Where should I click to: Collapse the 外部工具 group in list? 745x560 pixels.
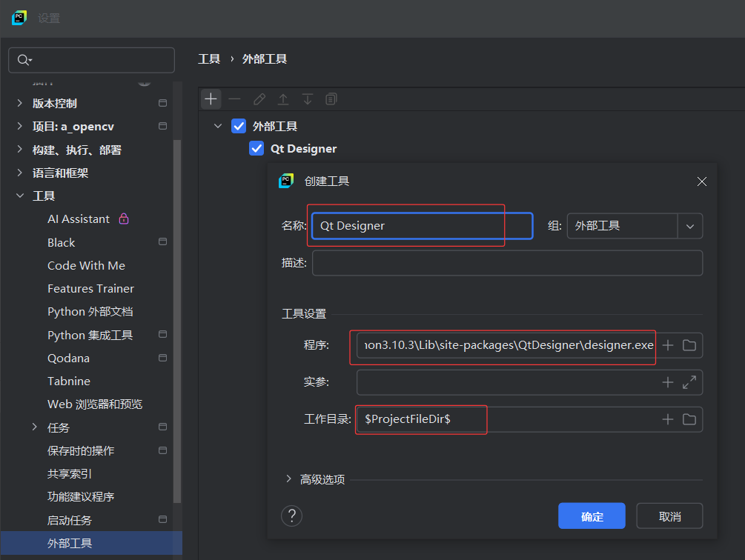(218, 126)
